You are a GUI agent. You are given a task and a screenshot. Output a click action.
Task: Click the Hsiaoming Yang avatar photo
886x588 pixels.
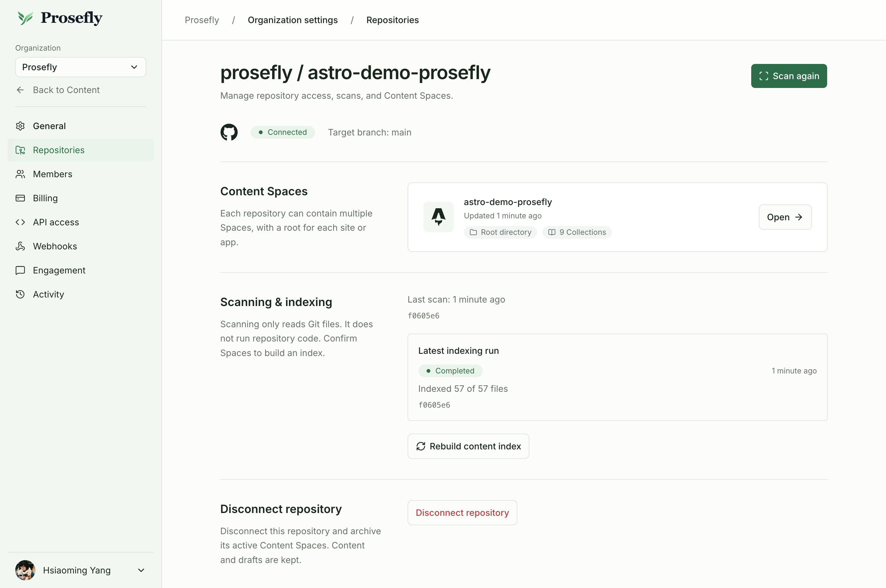pos(25,570)
